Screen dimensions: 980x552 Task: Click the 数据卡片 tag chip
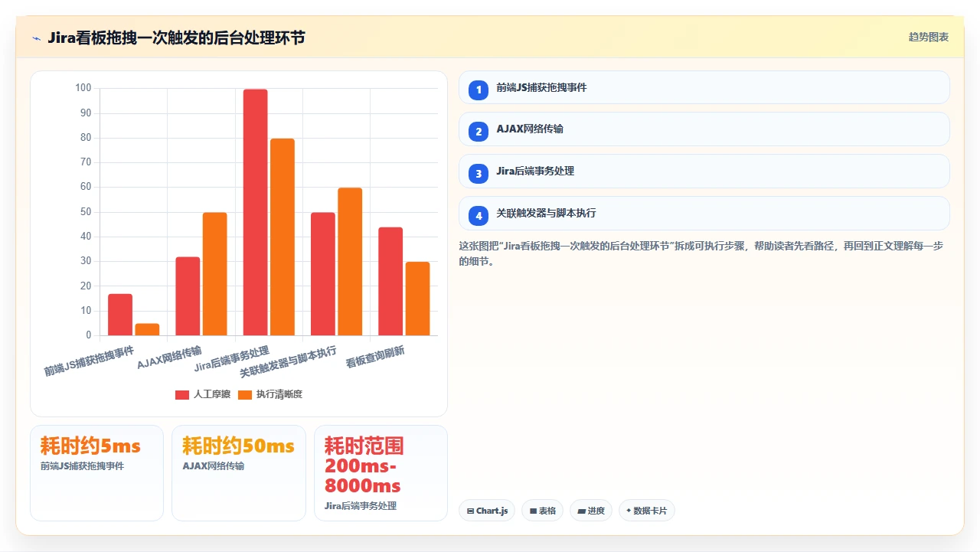tap(647, 511)
